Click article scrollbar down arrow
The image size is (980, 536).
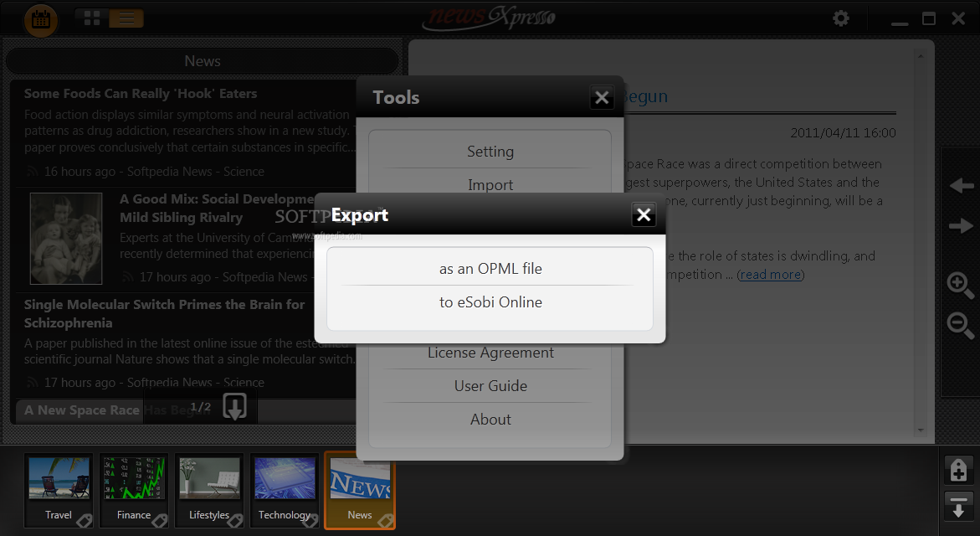920,430
